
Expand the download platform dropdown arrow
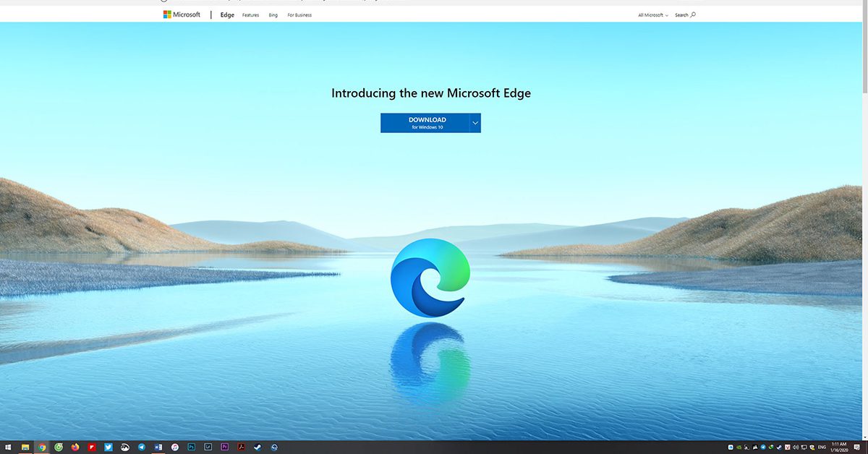click(x=475, y=123)
